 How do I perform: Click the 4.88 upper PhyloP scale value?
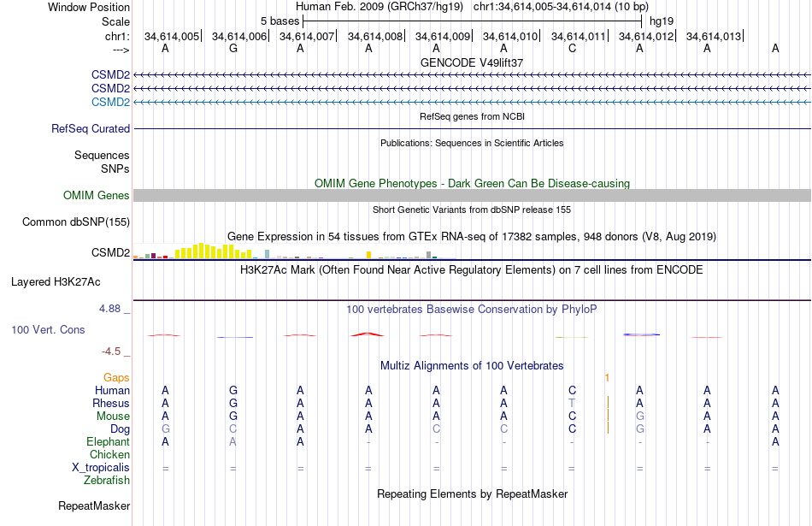coord(109,309)
